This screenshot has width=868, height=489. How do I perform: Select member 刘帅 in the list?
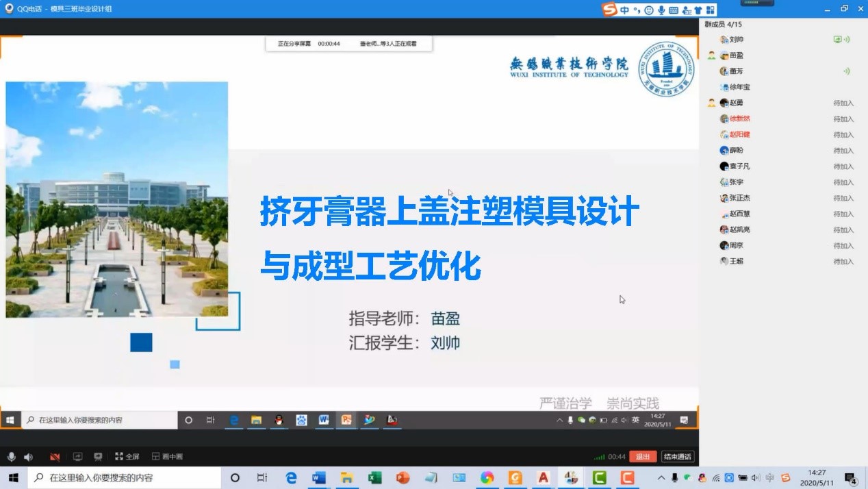(x=736, y=40)
